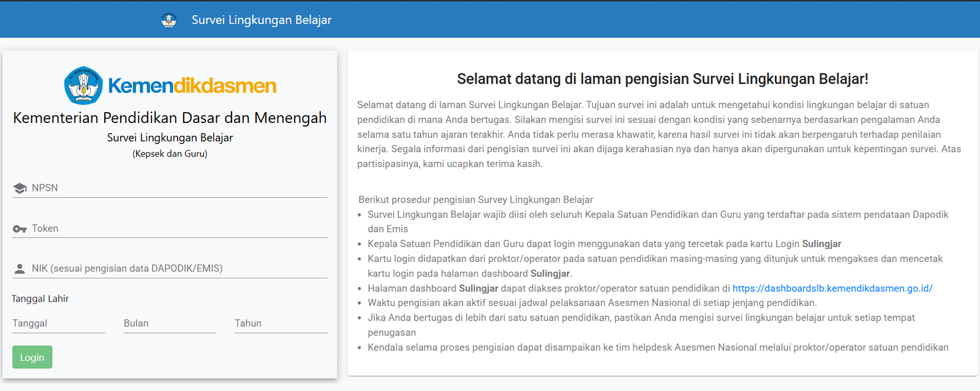The image size is (980, 391).
Task: Open the Bulan birth month field
Action: click(x=170, y=323)
